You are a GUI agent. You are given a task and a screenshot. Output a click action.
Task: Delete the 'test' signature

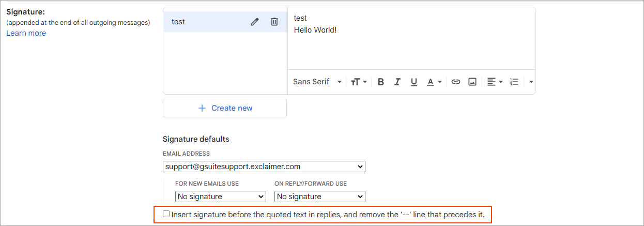274,22
